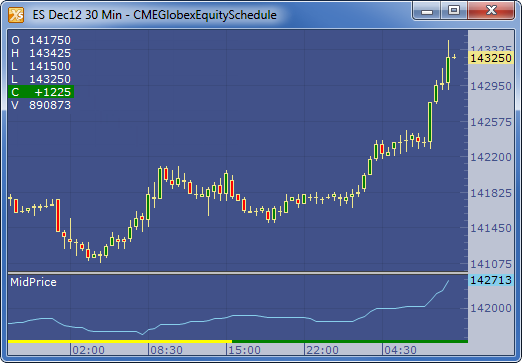Click the H 143425 high value
Screen dimensions: 522x363
coord(41,53)
